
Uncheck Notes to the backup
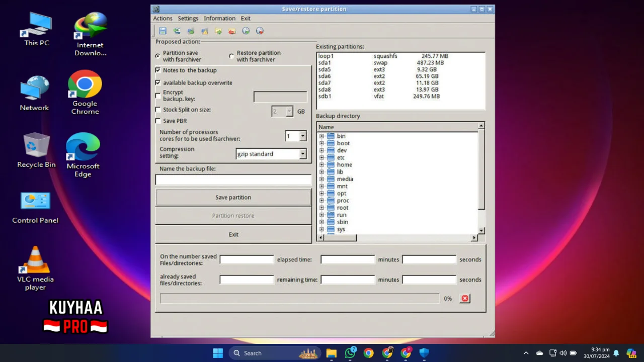(x=158, y=70)
